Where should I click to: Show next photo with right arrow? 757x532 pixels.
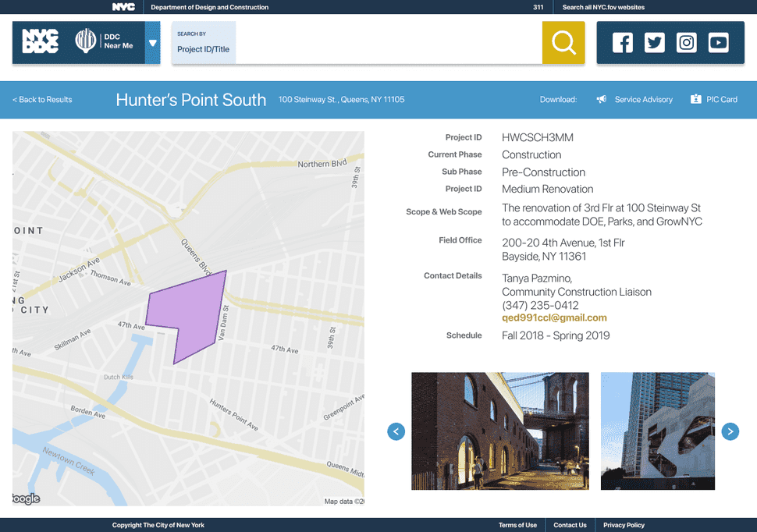(x=730, y=431)
